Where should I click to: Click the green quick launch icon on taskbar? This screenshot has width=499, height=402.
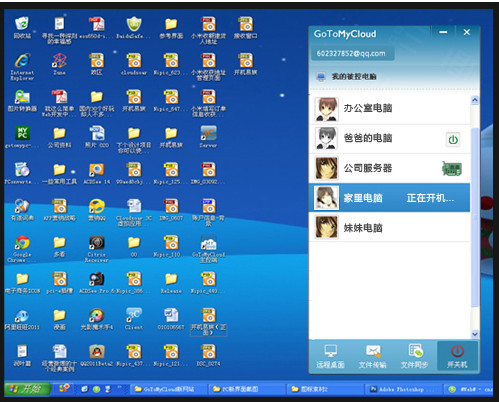tap(96, 389)
